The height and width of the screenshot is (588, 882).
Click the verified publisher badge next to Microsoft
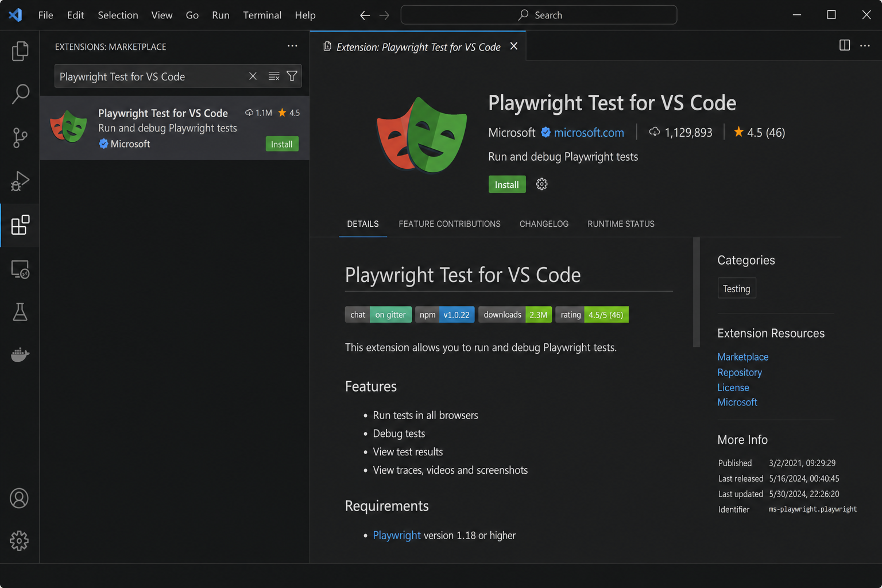pos(546,133)
